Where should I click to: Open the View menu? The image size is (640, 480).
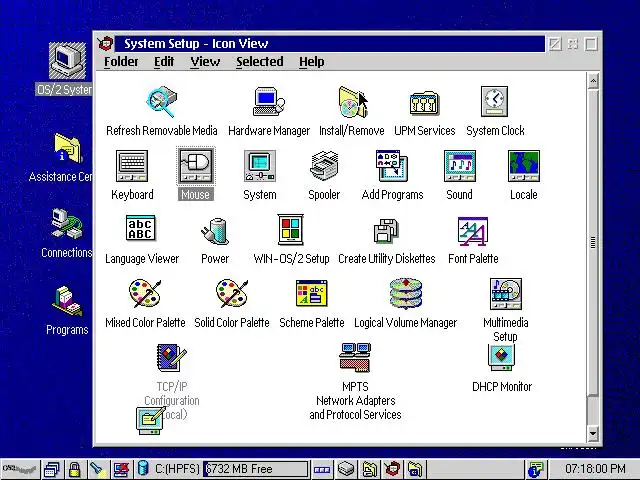click(x=205, y=62)
